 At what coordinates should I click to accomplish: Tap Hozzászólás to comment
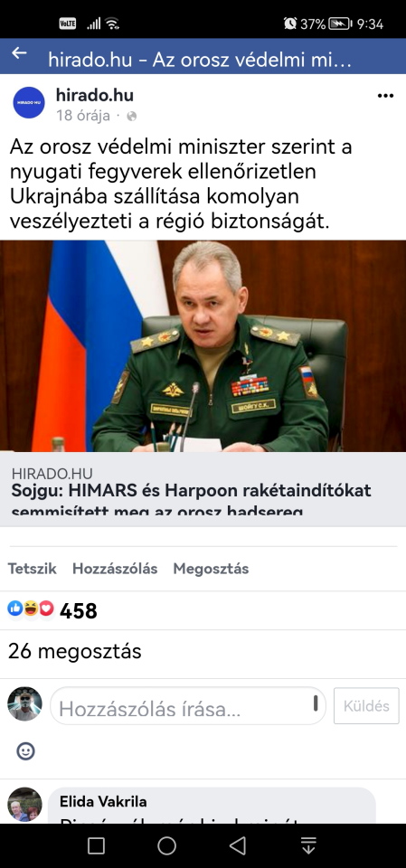pyautogui.click(x=115, y=569)
